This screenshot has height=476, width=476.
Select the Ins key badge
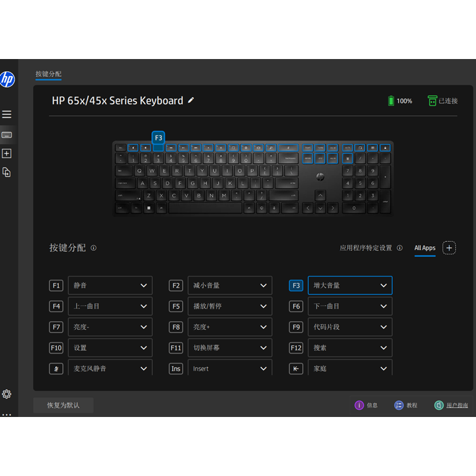click(x=176, y=369)
